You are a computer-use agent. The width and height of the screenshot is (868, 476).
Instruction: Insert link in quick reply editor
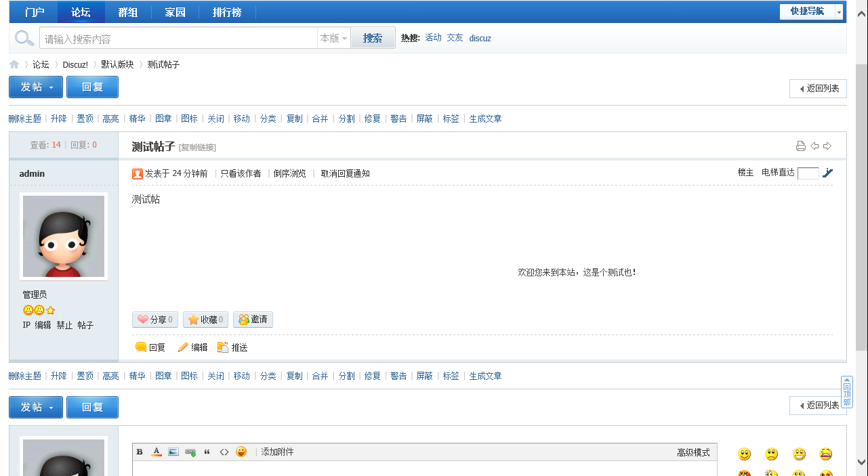(x=190, y=452)
